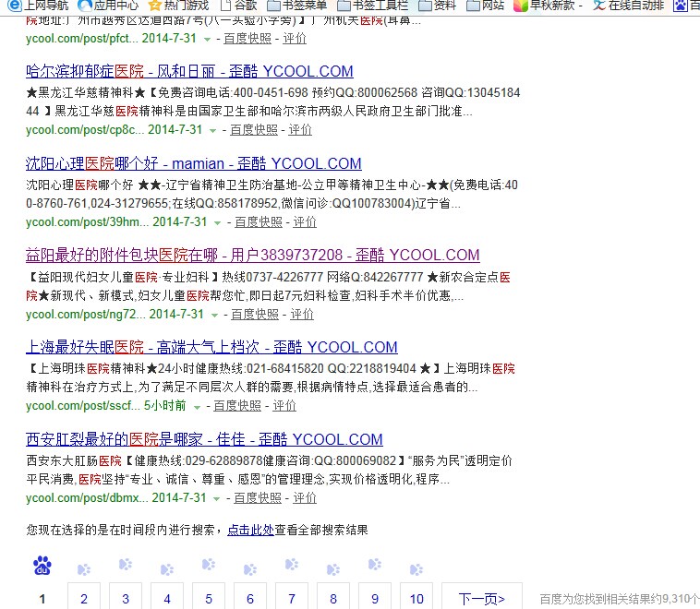Image resolution: width=700 pixels, height=609 pixels.
Task: Open the 上网导航 bookmark
Action: 38,6
